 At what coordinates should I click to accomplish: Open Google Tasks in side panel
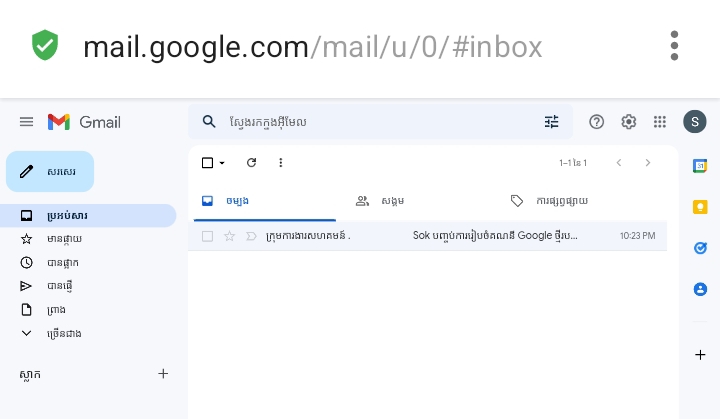(x=700, y=248)
